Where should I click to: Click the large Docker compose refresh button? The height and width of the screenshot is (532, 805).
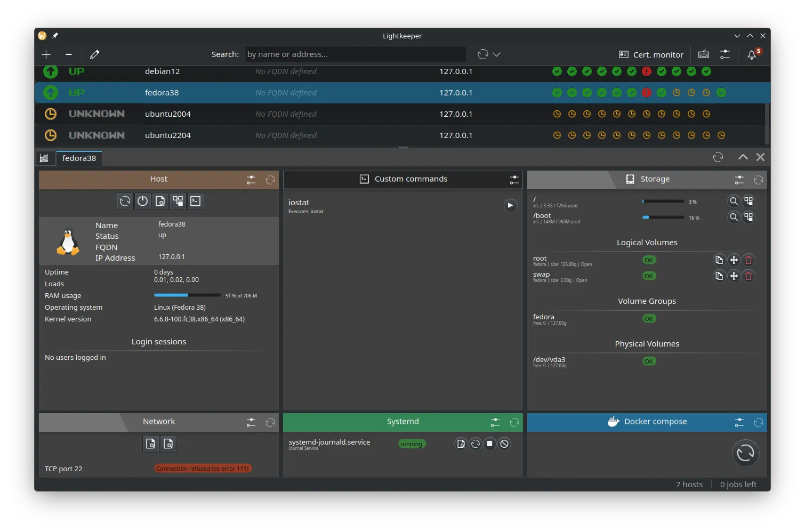(745, 453)
